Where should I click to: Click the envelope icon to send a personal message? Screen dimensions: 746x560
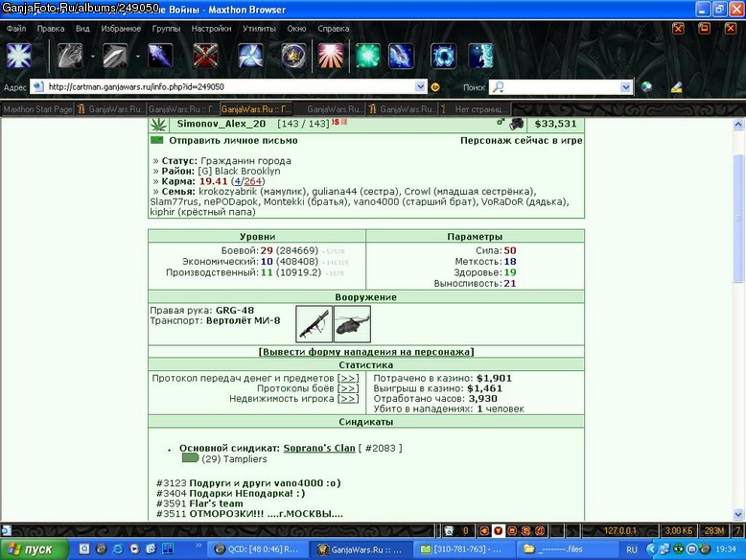point(156,140)
